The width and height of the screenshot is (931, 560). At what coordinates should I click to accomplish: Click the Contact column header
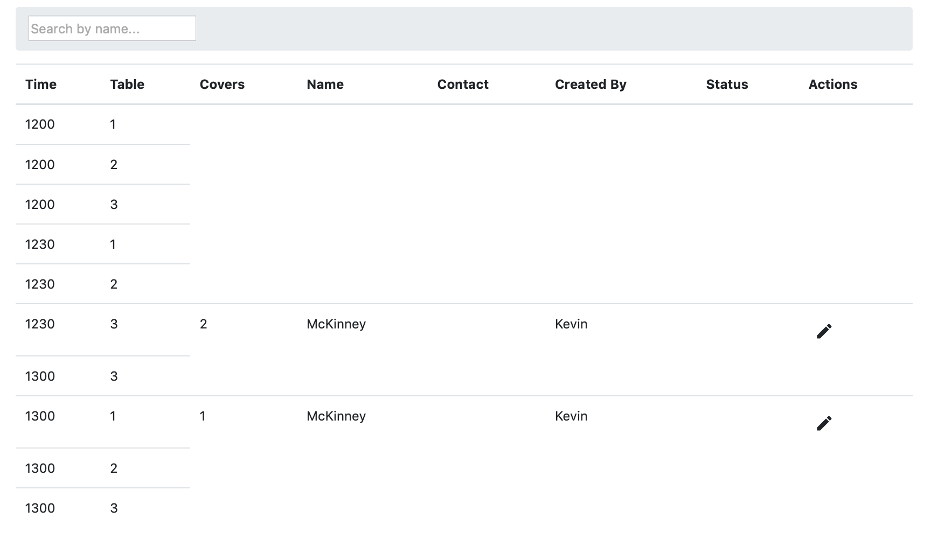coord(463,84)
